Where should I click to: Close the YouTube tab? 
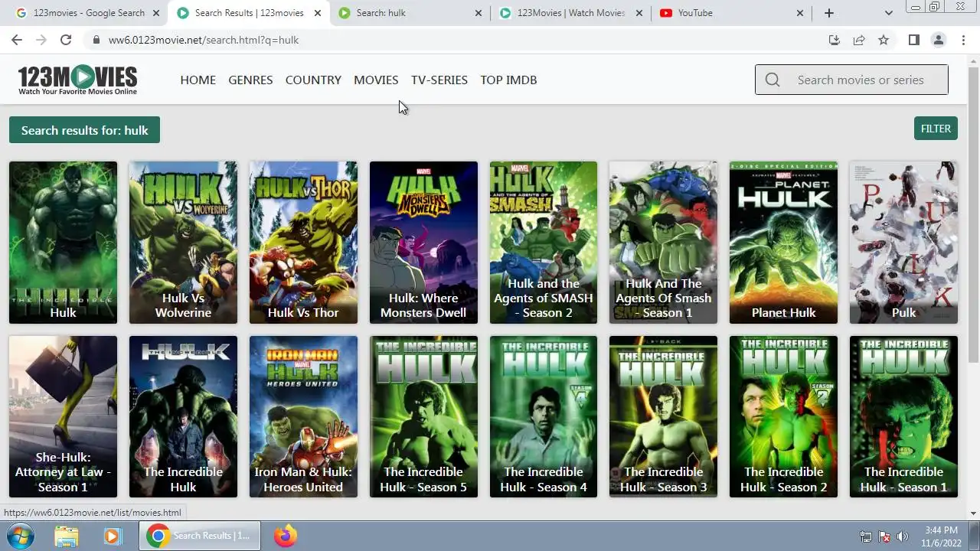[800, 13]
